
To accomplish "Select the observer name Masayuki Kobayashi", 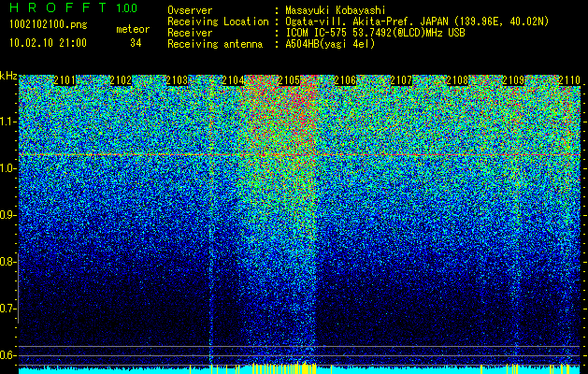I will click(x=336, y=11).
